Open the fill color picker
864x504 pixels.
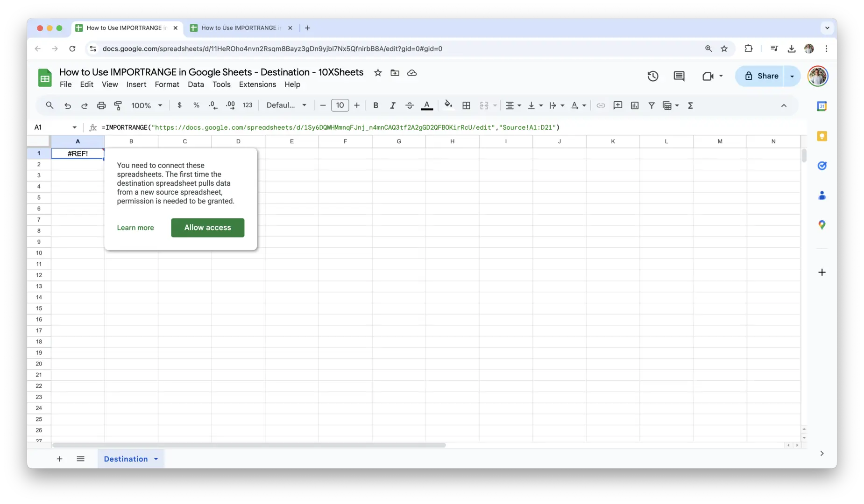click(448, 105)
